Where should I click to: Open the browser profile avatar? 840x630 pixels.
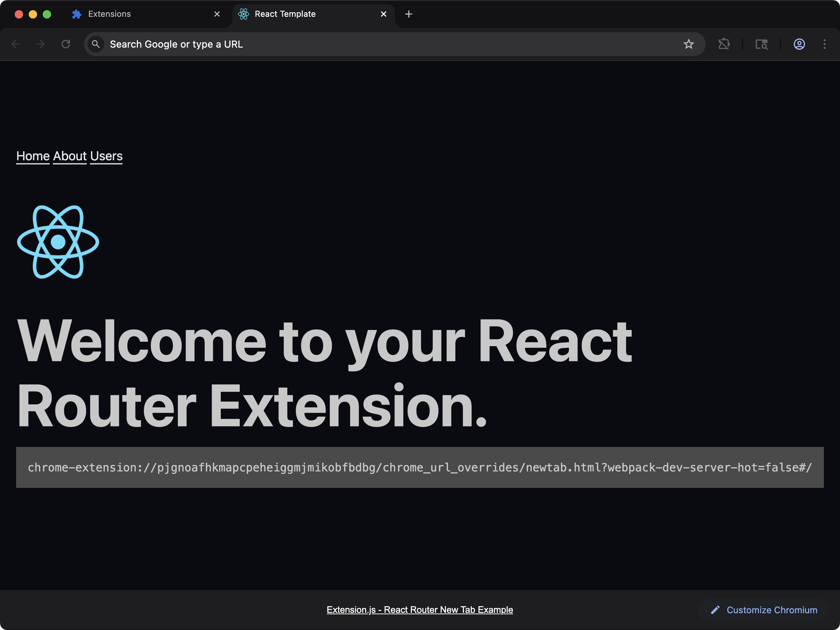[x=799, y=44]
